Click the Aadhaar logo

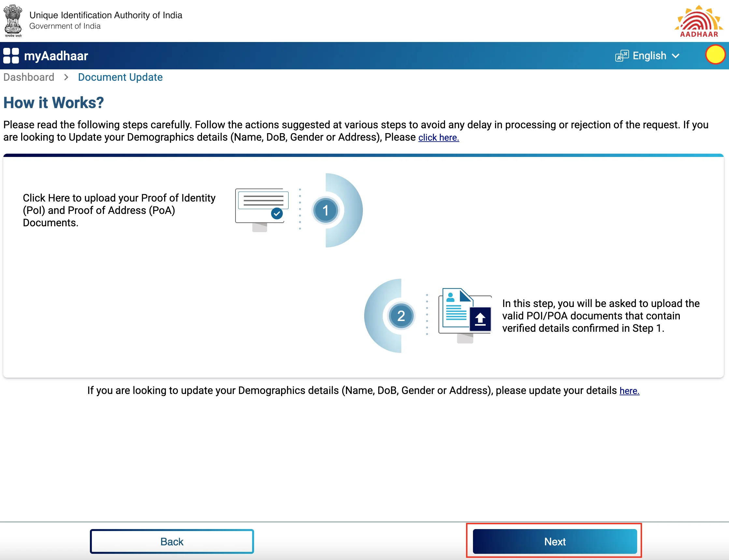tap(699, 21)
